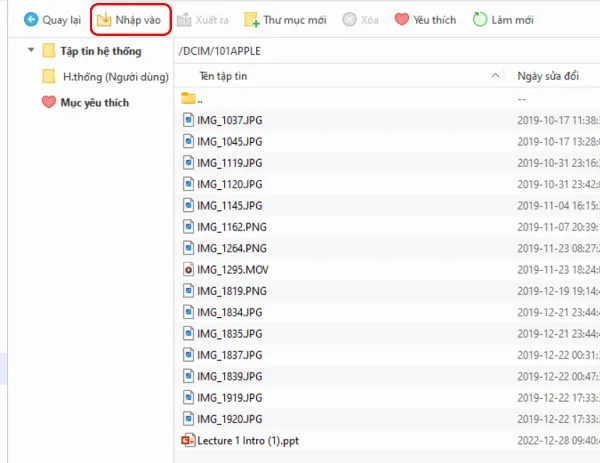The width and height of the screenshot is (600, 463).
Task: Click the Nhập vào import button
Action: [129, 19]
